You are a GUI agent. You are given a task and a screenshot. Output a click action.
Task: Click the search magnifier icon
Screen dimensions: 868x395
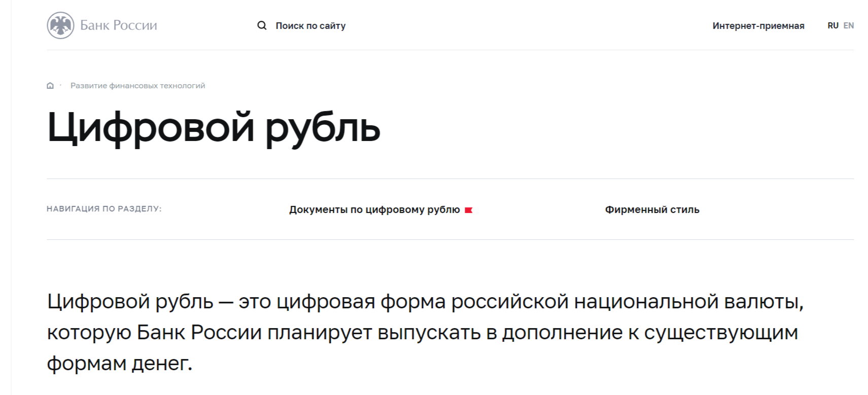pyautogui.click(x=262, y=25)
